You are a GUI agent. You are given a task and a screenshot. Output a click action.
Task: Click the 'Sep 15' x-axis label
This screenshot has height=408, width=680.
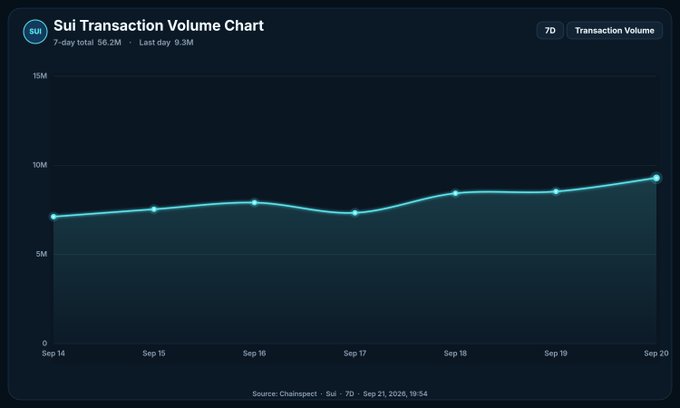[154, 353]
